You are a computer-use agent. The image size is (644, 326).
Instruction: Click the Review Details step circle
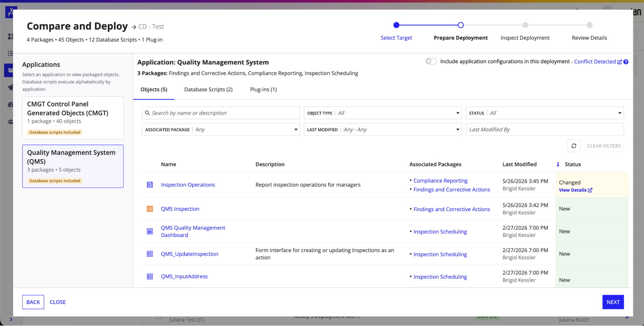click(589, 25)
